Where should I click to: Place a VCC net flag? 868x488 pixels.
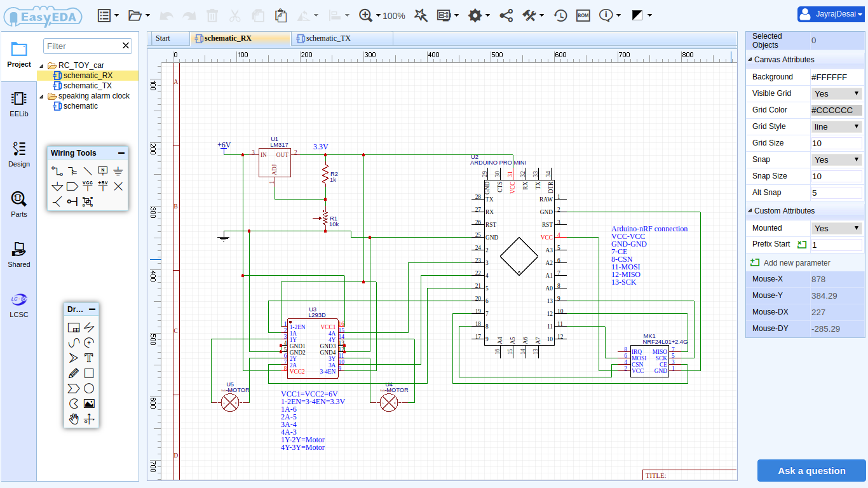(x=88, y=186)
